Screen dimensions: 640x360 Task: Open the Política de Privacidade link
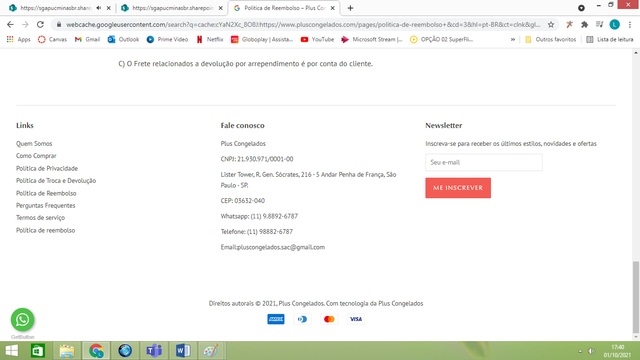(x=47, y=169)
